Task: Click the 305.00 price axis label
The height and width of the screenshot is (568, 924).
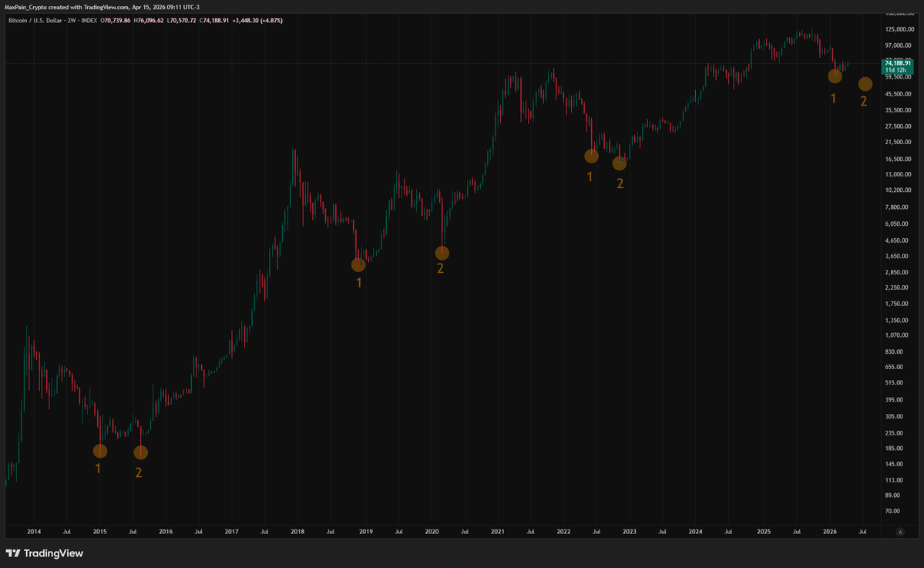Action: (x=895, y=417)
